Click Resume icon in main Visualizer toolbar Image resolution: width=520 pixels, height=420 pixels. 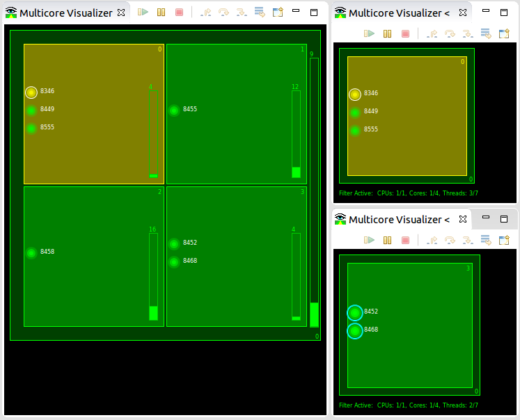[143, 13]
